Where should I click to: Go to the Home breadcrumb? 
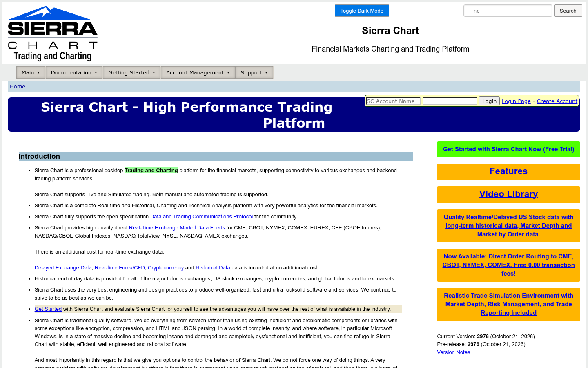point(18,86)
